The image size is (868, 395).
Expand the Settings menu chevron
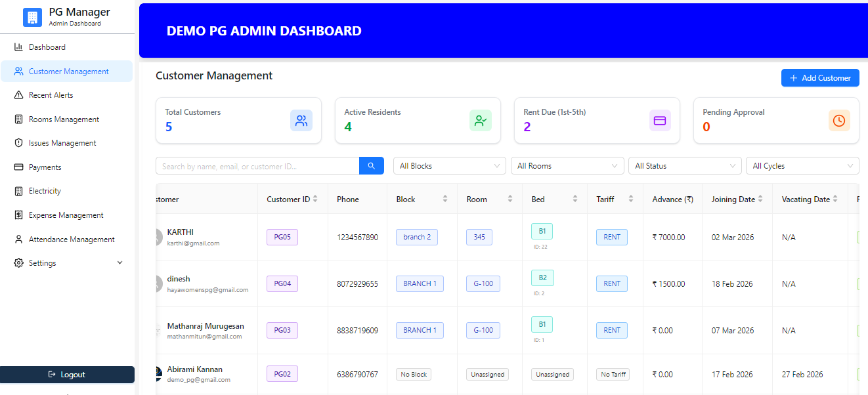(x=119, y=262)
